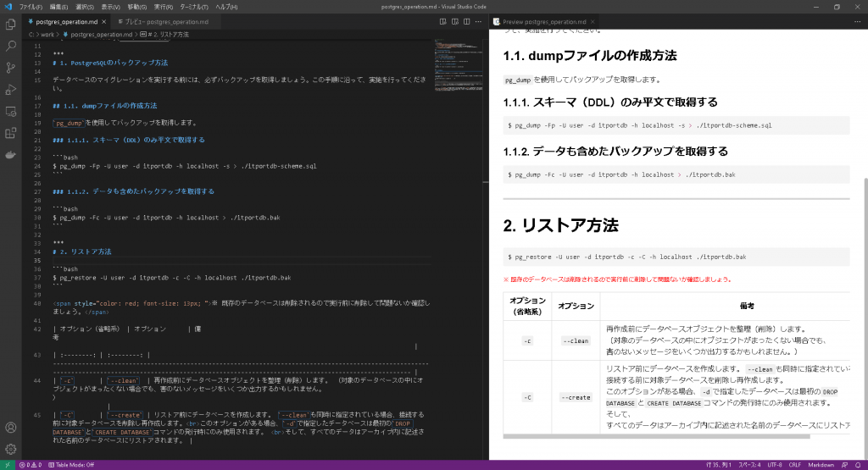Screen dimensions: 868x470
Task: Open the Docker view in activity bar
Action: 10,155
